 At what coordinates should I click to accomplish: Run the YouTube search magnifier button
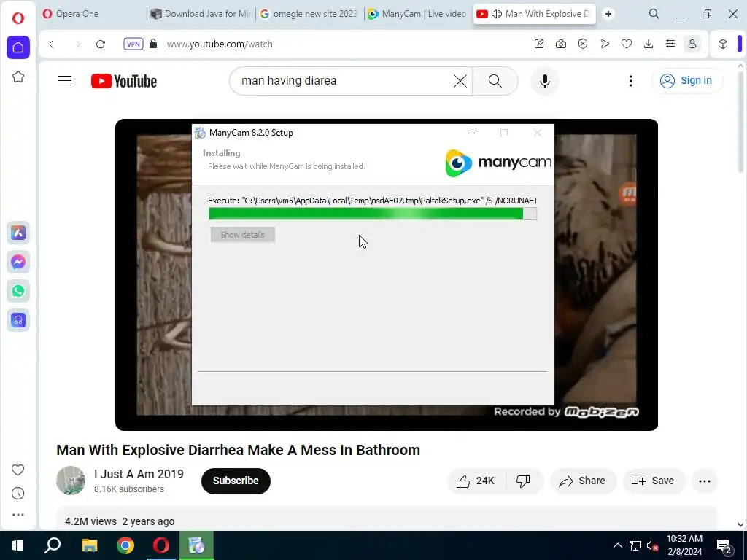coord(495,81)
